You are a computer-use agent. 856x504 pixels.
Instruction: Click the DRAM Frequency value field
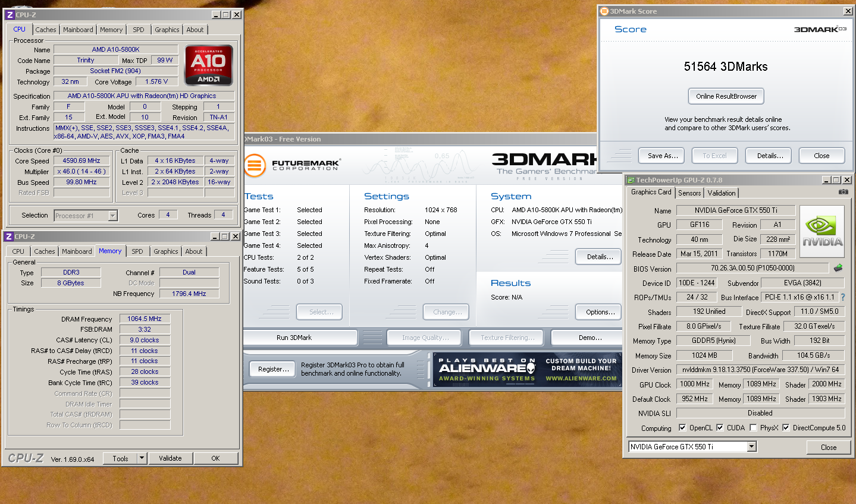click(145, 319)
